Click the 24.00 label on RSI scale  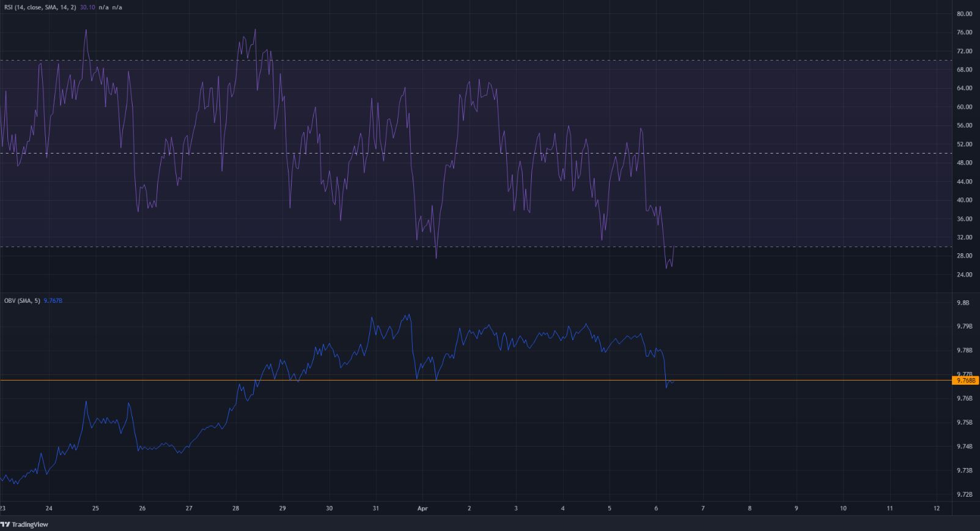click(964, 275)
